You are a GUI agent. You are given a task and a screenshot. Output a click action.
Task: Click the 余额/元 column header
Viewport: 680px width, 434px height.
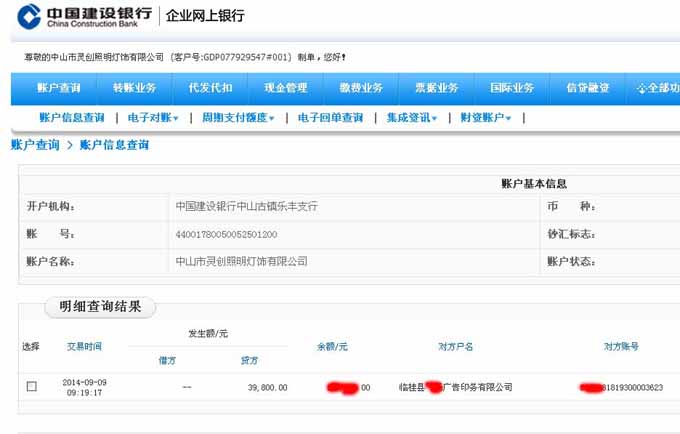click(x=332, y=346)
